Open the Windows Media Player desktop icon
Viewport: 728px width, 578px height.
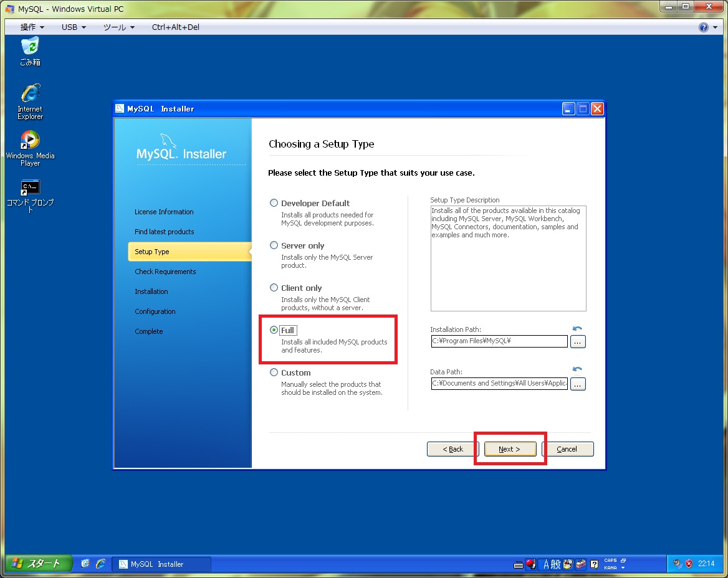[30, 148]
